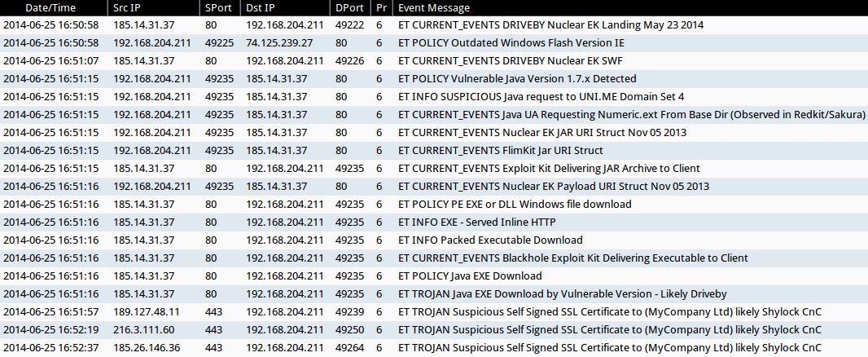This screenshot has height=357, width=868.
Task: Open the FlimKit Jar URI Struct event
Action: tap(500, 151)
